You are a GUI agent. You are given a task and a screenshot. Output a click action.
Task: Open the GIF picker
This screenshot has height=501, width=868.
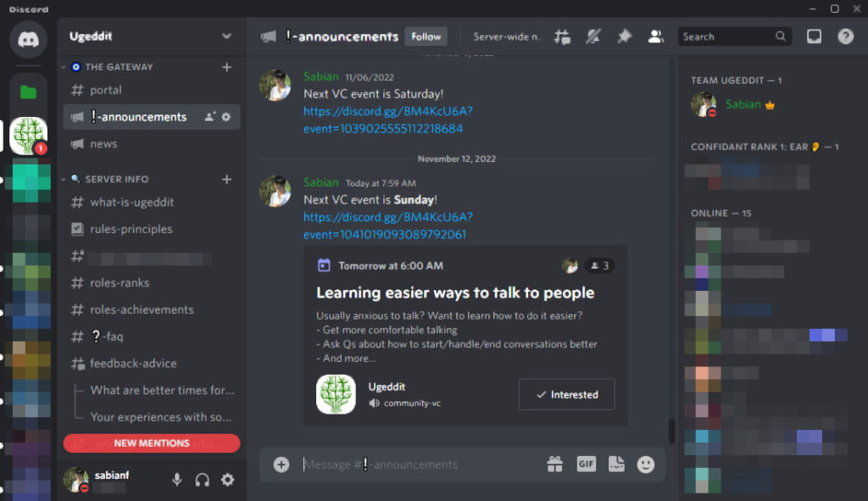pos(587,465)
